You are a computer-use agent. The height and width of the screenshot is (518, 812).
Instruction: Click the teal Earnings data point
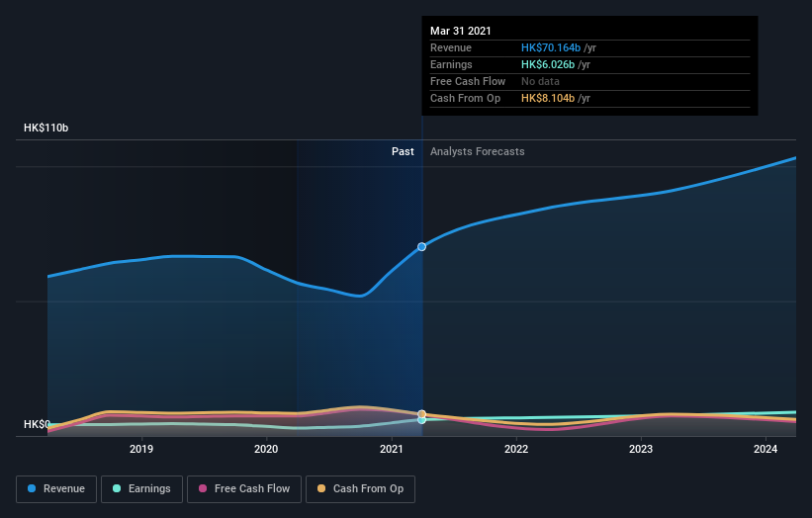point(422,420)
